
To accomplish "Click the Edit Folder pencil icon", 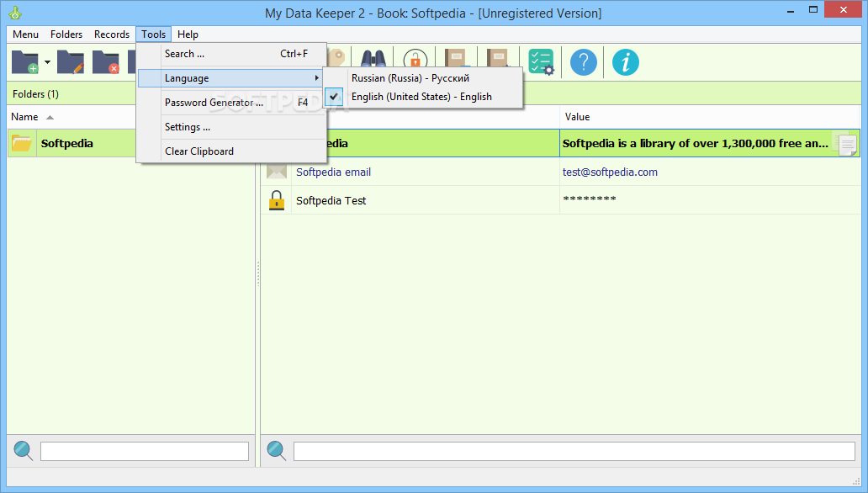I will [x=71, y=62].
